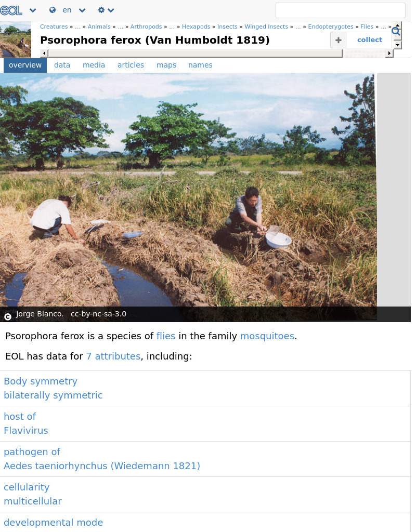Open the gear settings icon

(x=101, y=10)
